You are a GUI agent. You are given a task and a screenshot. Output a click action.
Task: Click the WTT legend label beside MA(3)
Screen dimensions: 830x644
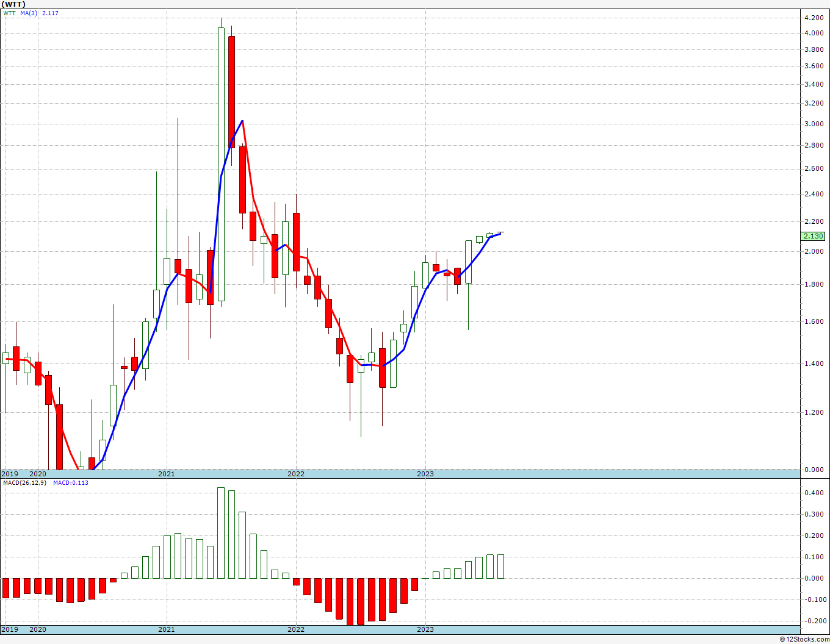pos(9,13)
